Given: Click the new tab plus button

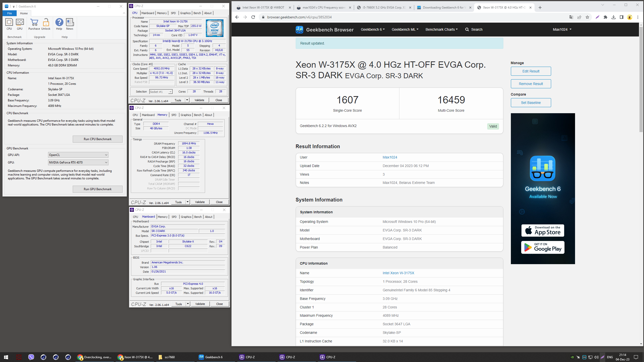Looking at the screenshot, I should [540, 8].
